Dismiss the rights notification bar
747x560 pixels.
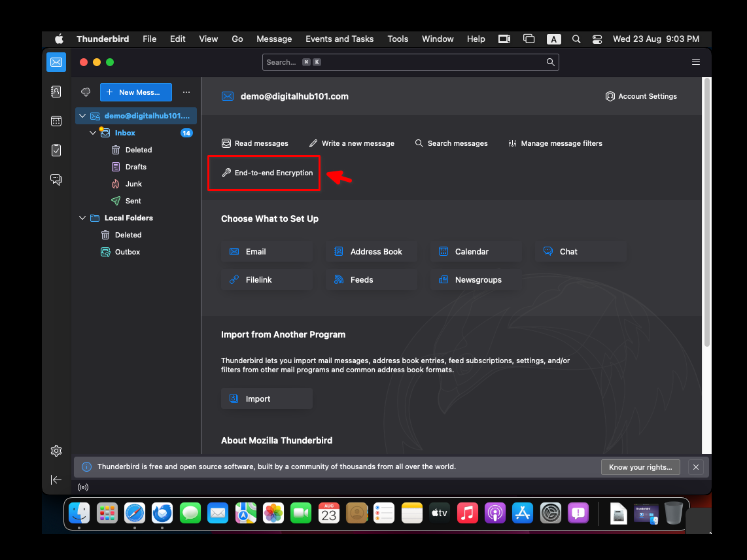(x=695, y=467)
